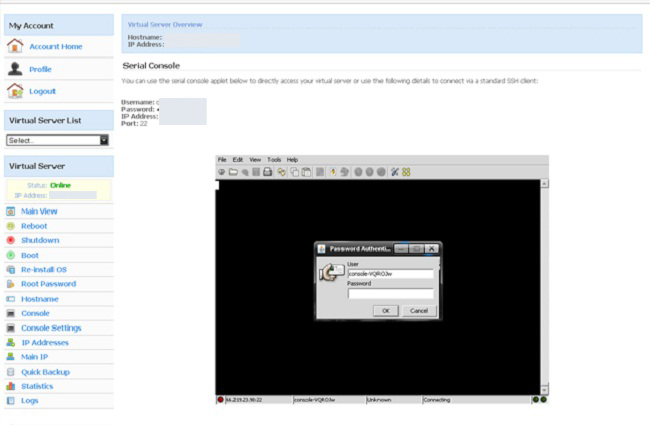Open Shutdown link in the sidebar

tap(40, 240)
